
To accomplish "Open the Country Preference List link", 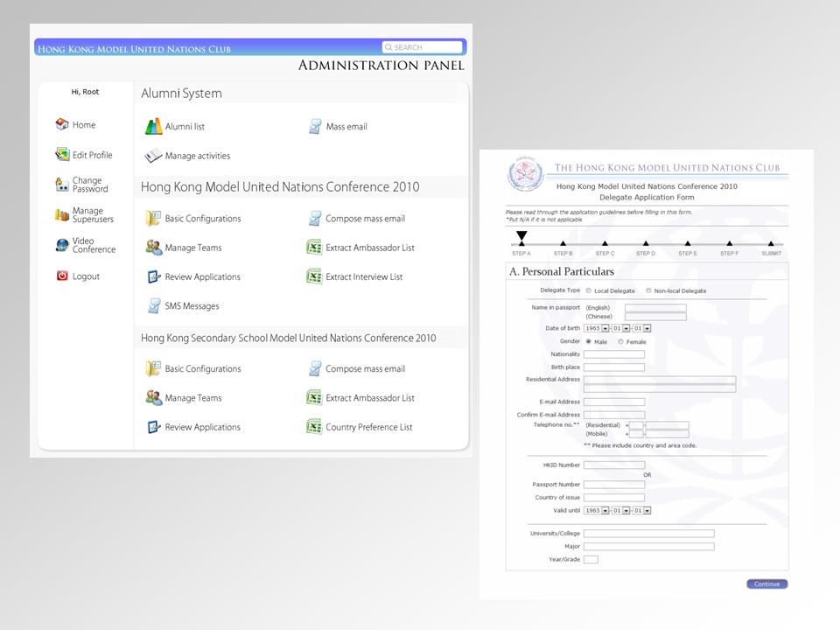I will [368, 428].
